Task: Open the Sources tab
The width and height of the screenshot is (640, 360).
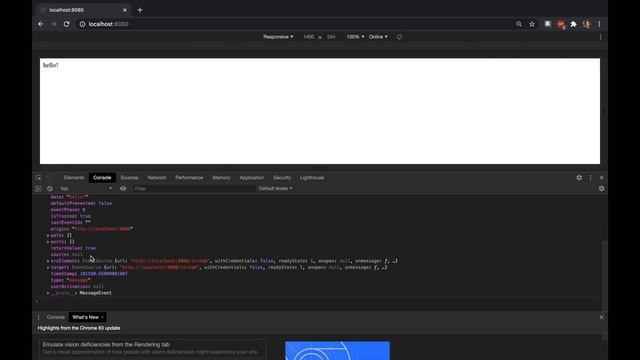Action: 129,178
